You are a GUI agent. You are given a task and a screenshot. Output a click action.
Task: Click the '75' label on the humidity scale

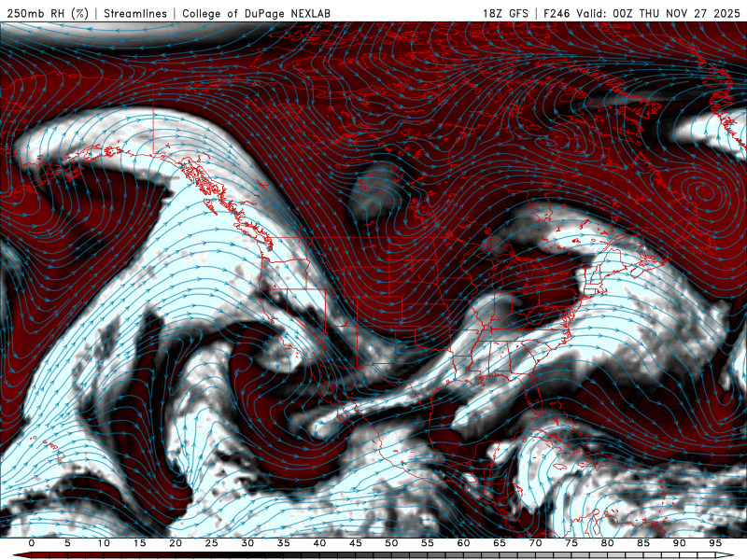[571, 543]
